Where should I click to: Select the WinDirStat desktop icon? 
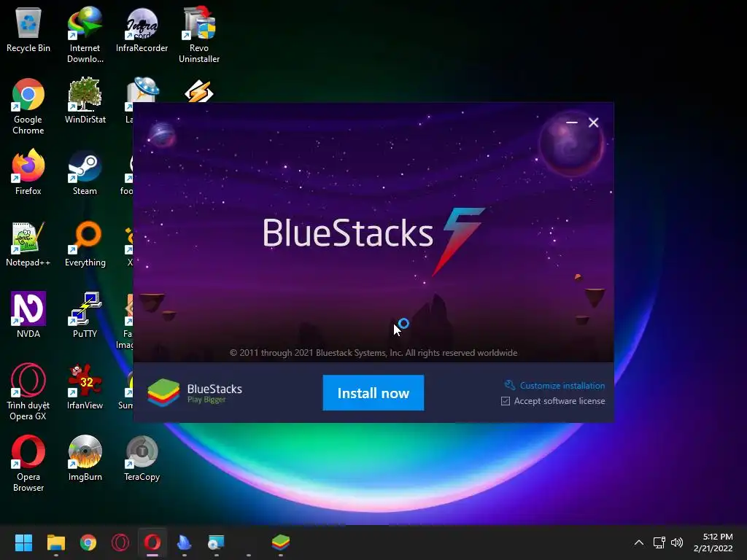85,101
